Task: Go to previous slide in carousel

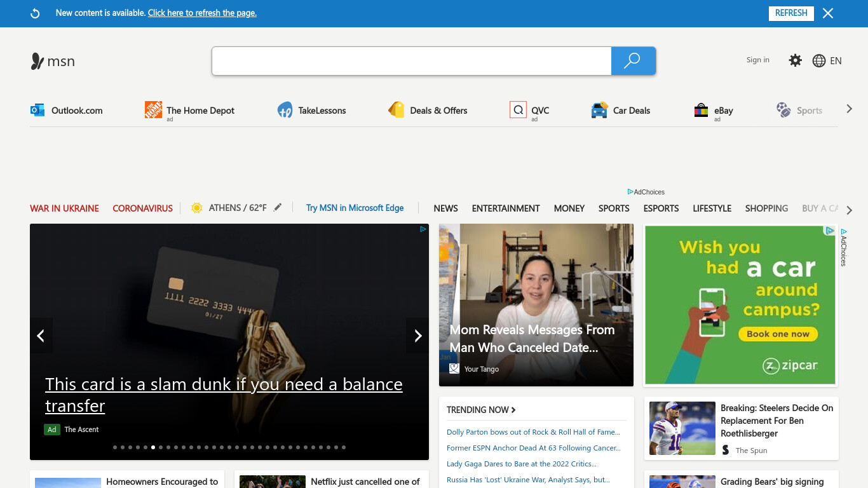Action: 41,335
